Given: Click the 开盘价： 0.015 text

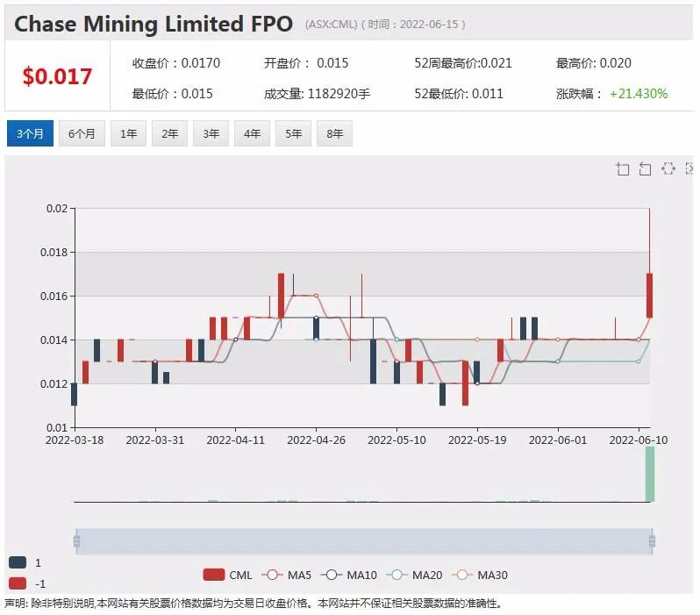Looking at the screenshot, I should (306, 63).
